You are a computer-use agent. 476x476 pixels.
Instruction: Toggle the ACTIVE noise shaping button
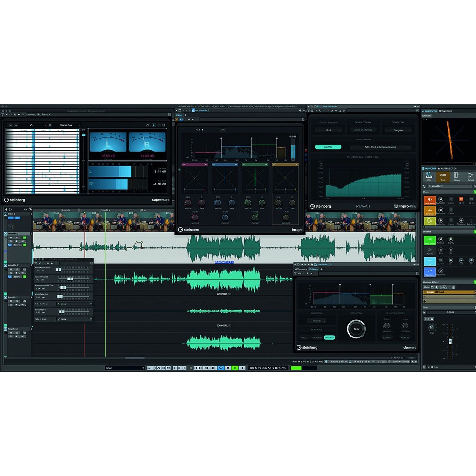coord(328,147)
